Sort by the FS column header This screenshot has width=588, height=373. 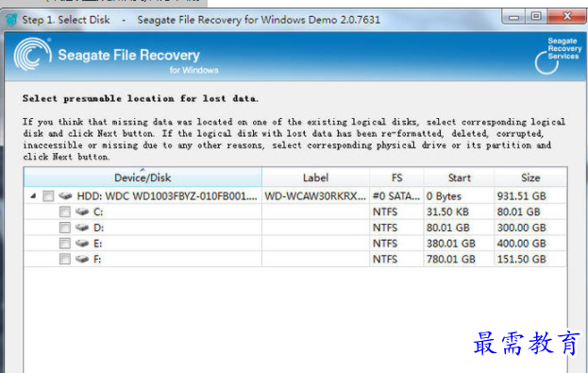pyautogui.click(x=396, y=178)
